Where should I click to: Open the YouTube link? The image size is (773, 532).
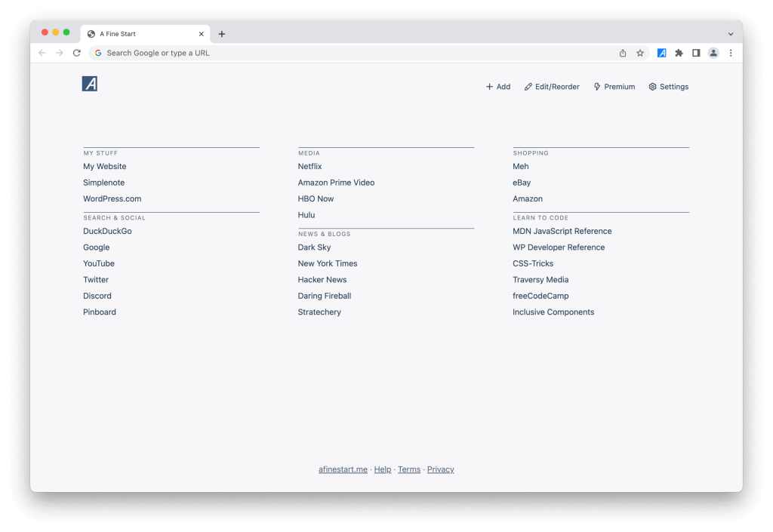(99, 263)
